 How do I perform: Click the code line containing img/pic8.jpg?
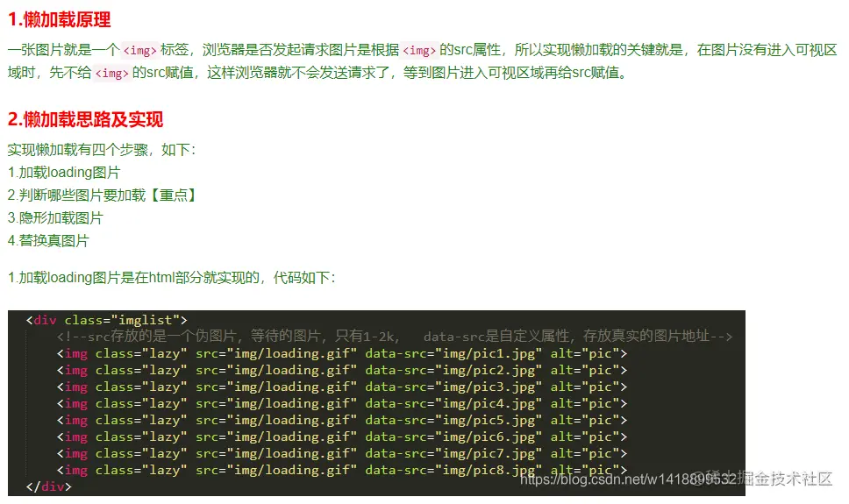click(342, 471)
